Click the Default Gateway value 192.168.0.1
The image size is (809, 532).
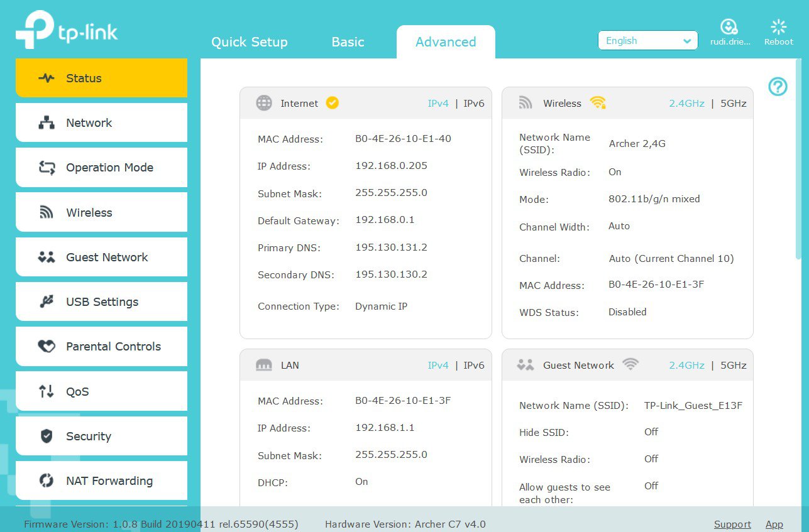click(x=385, y=220)
